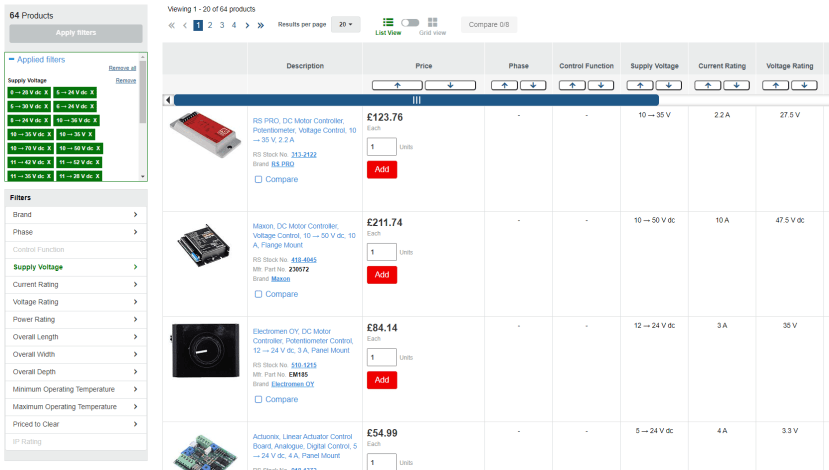Check Compare for RS PRO controller

point(259,179)
